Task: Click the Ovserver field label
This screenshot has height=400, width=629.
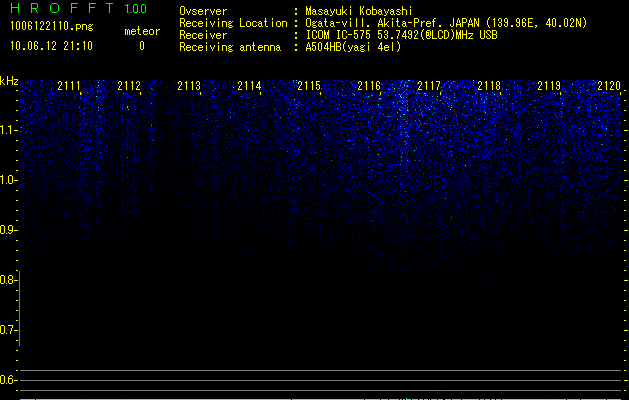Action: click(x=203, y=11)
